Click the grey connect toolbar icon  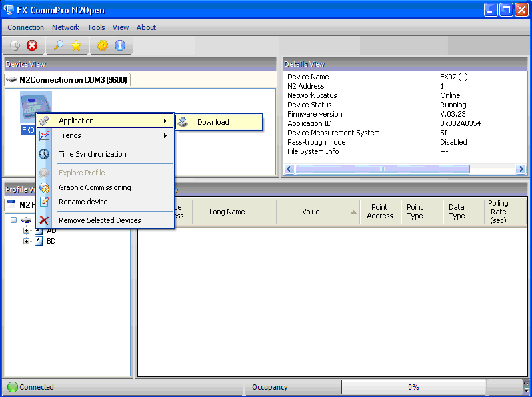(x=15, y=45)
